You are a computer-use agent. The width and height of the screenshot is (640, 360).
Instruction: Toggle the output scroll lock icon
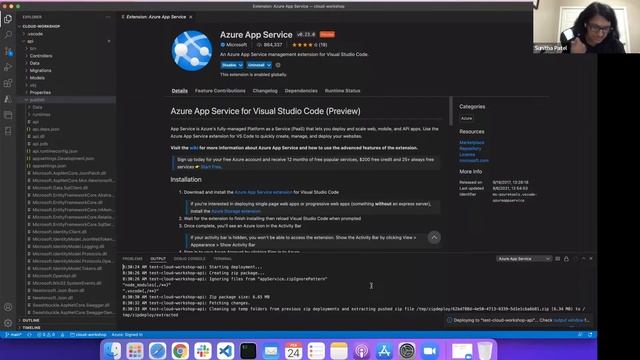pyautogui.click(x=566, y=259)
